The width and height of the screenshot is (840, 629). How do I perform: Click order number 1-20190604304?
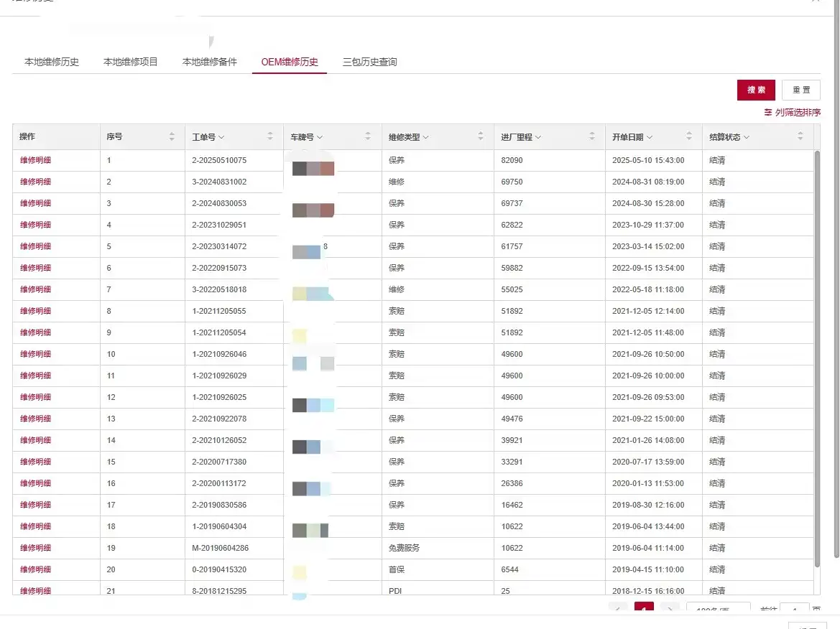pos(219,526)
